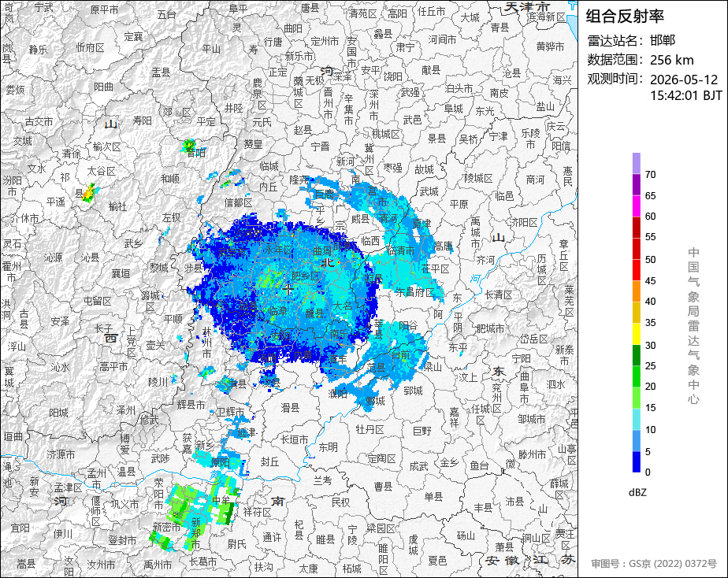This screenshot has height=578, width=728.
Task: Select the 济阳区 map label
Action: click(524, 222)
